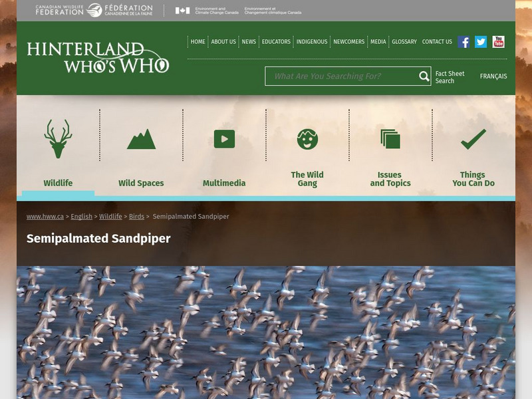Click the 'Semipalmated Sandpiper' breadcrumb text

click(x=191, y=217)
